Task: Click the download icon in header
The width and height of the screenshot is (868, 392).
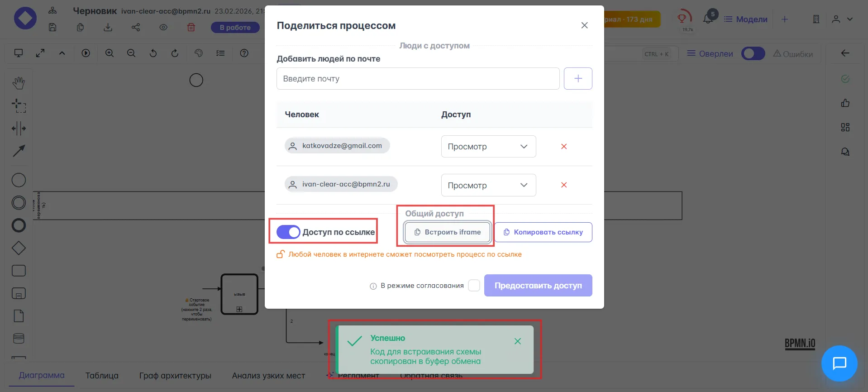Action: pyautogui.click(x=108, y=28)
